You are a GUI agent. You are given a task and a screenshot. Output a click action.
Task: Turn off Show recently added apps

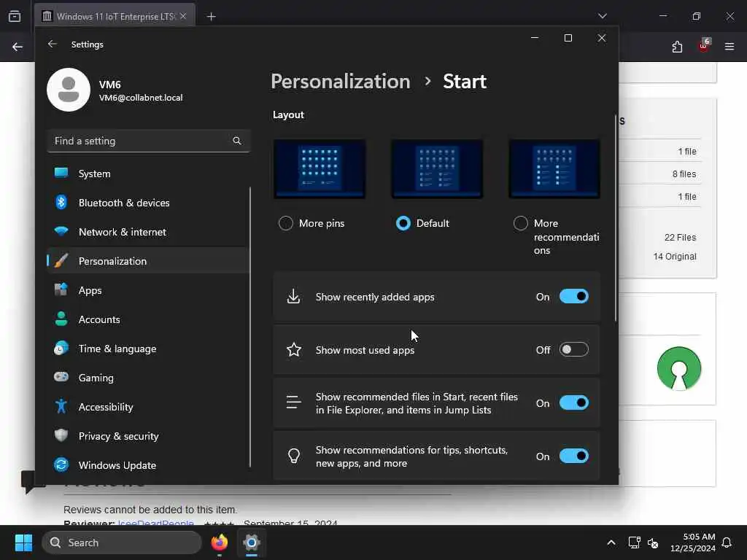[574, 296]
